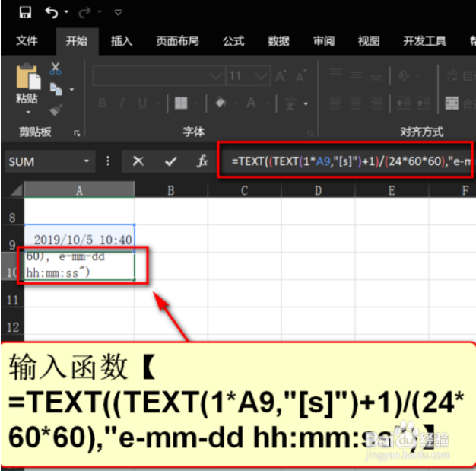Open the 开发工具 ribbon tab
This screenshot has height=471, width=476.
(x=424, y=41)
